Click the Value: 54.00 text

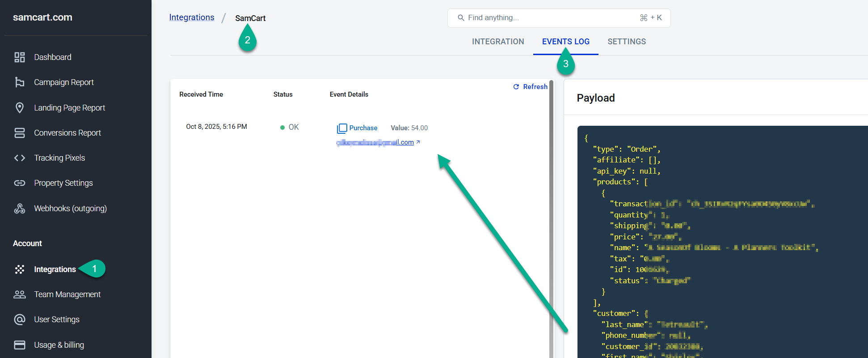[x=409, y=128]
